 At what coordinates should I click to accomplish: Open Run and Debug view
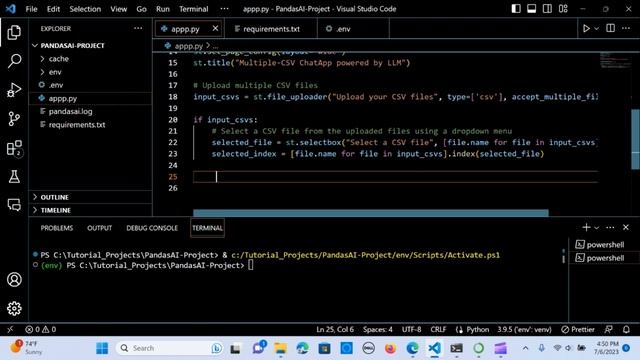14,90
